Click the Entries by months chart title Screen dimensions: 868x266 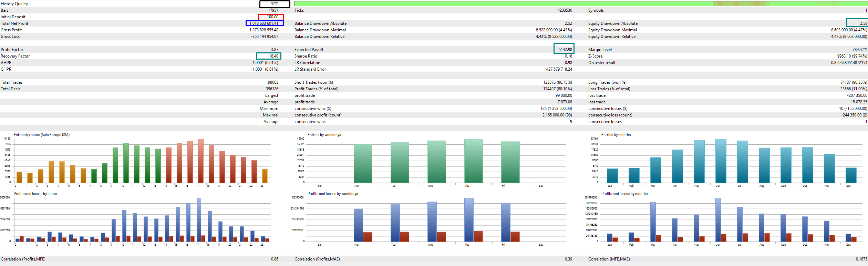tap(616, 135)
